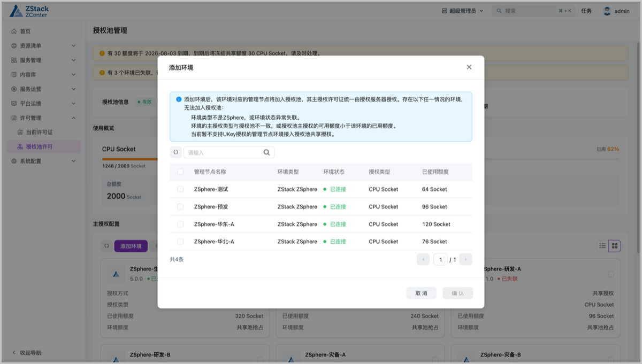Click the page number input box
This screenshot has width=642, height=364.
click(440, 260)
